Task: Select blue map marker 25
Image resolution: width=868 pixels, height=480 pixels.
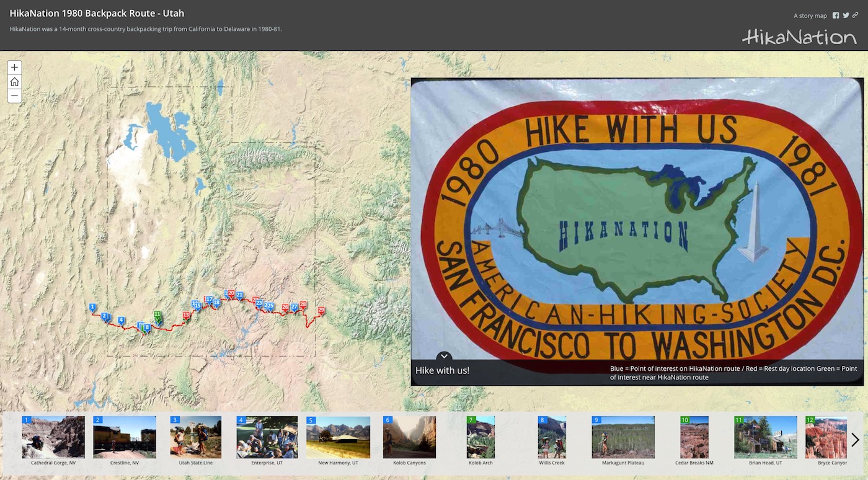Action: [x=270, y=306]
